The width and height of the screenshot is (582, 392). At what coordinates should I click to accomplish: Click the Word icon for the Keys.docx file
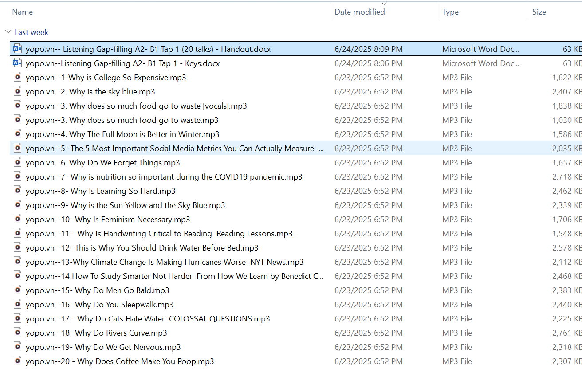[x=17, y=63]
